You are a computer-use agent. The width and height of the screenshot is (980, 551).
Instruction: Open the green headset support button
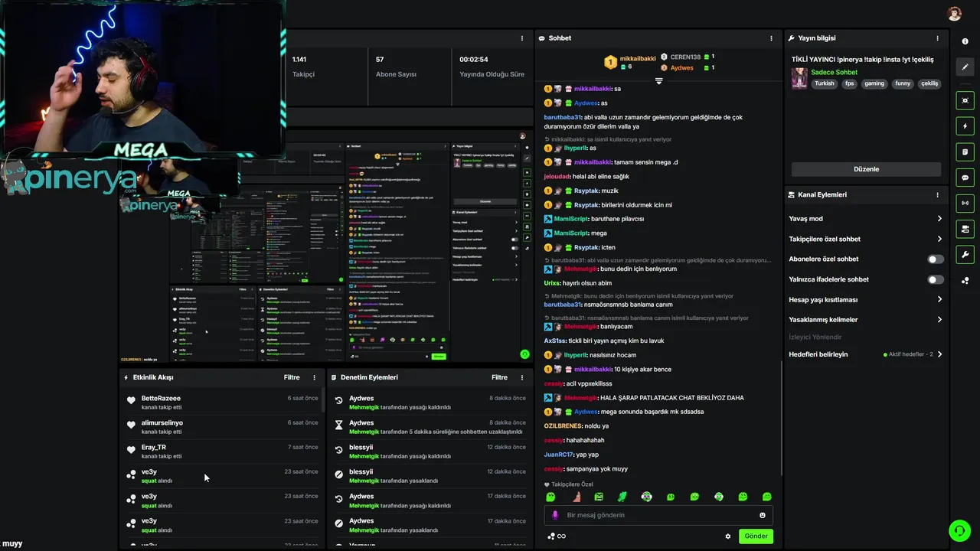point(959,530)
